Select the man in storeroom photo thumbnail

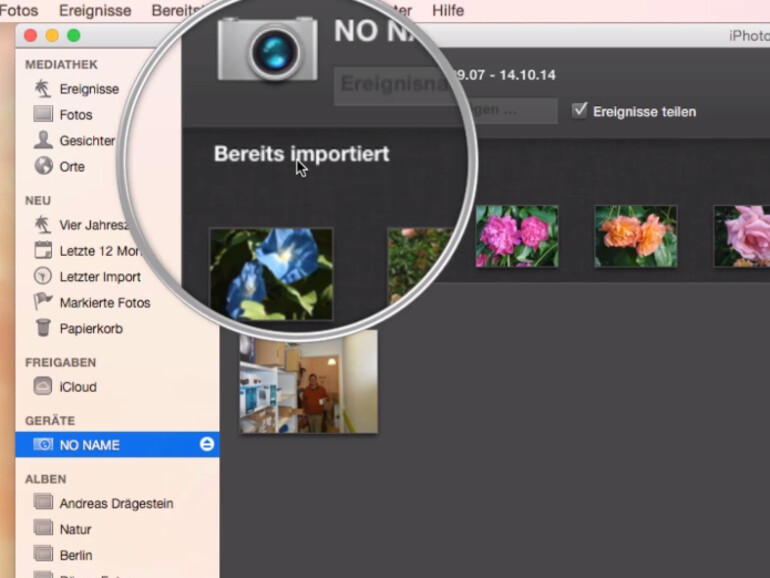click(x=308, y=382)
